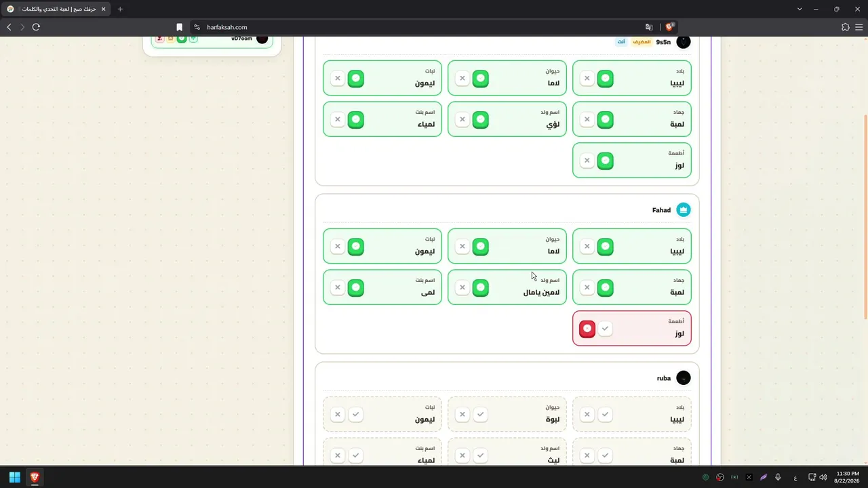Viewport: 868px width, 488px height.
Task: Approve ruba's اسم ولد answer ليث
Action: tap(480, 456)
